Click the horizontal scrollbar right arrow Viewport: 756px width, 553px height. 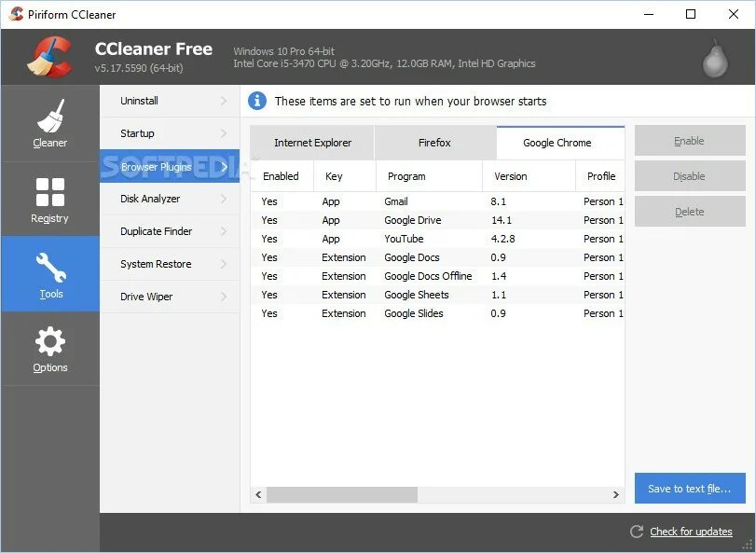(x=615, y=494)
